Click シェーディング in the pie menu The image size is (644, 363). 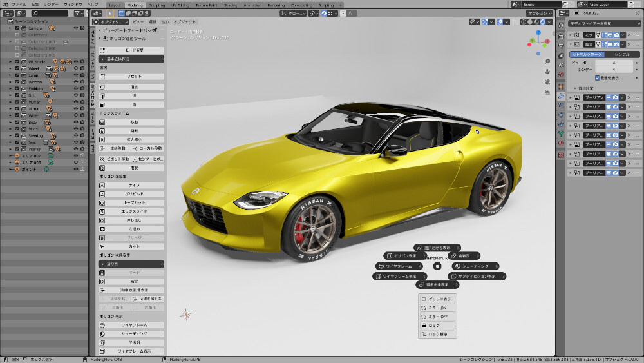point(476,266)
